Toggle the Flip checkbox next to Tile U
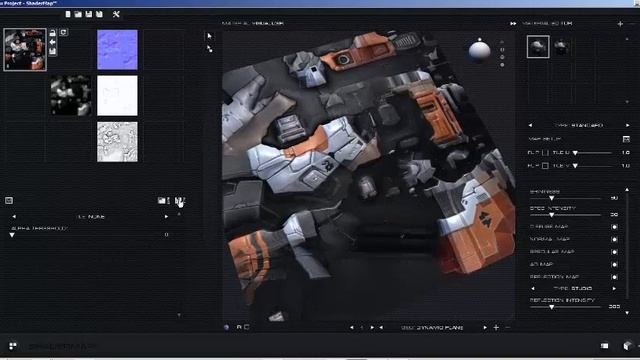 click(545, 153)
